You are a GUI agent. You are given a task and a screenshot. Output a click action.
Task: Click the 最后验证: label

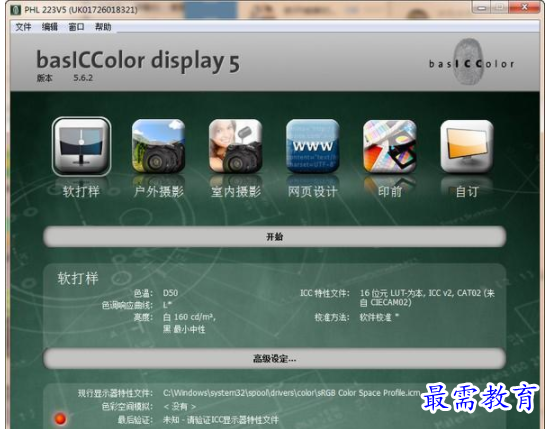(x=135, y=420)
